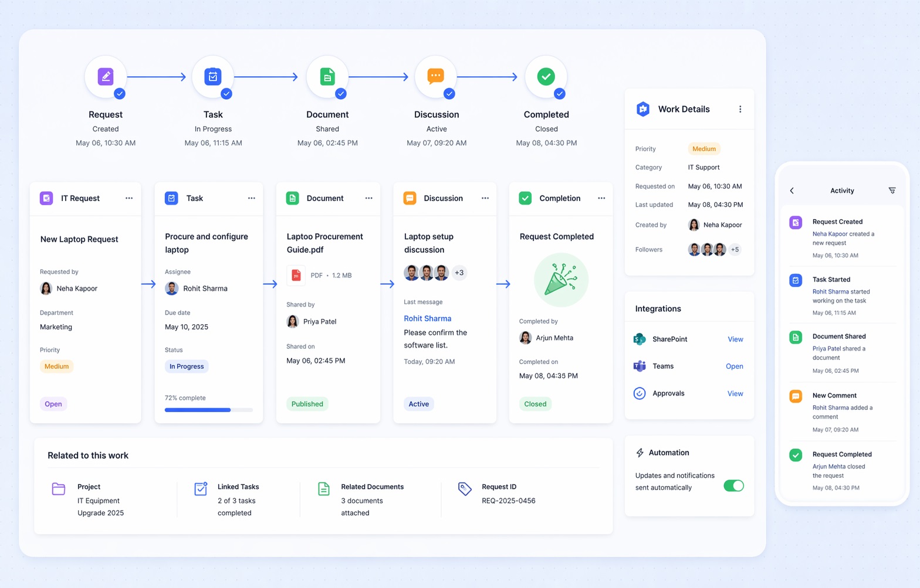920x588 pixels.
Task: Click the Laptoo Procurement Guide.pdf title
Action: click(x=324, y=243)
